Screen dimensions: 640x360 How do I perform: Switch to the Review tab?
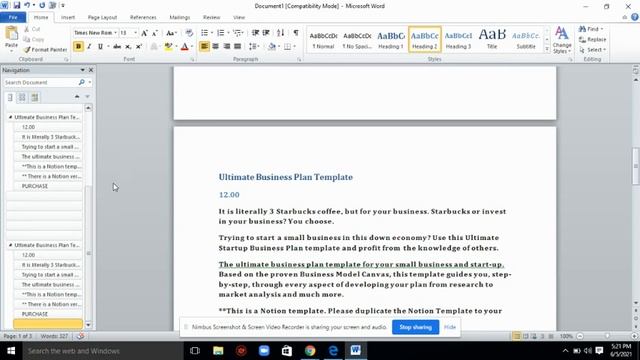[211, 17]
